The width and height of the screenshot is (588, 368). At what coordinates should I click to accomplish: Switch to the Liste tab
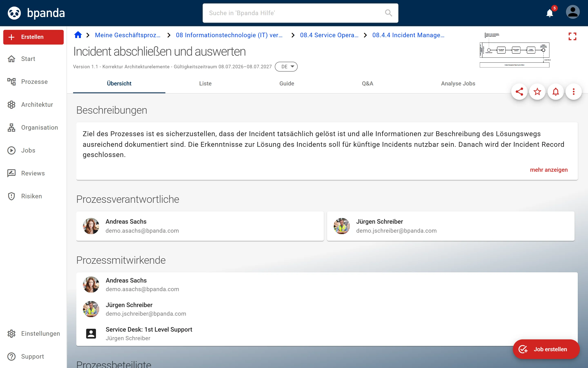[x=205, y=84]
